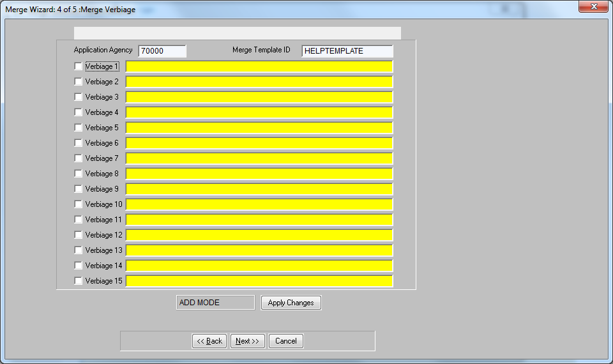Toggle the Verbiage 10 checkbox

coord(78,204)
